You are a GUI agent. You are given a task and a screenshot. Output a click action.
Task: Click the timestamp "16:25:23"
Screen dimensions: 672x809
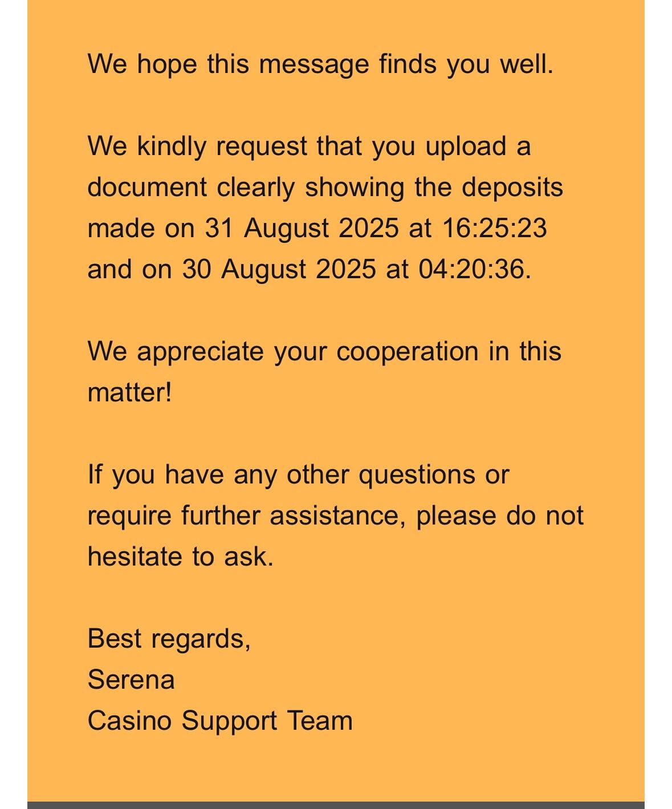[x=494, y=228]
